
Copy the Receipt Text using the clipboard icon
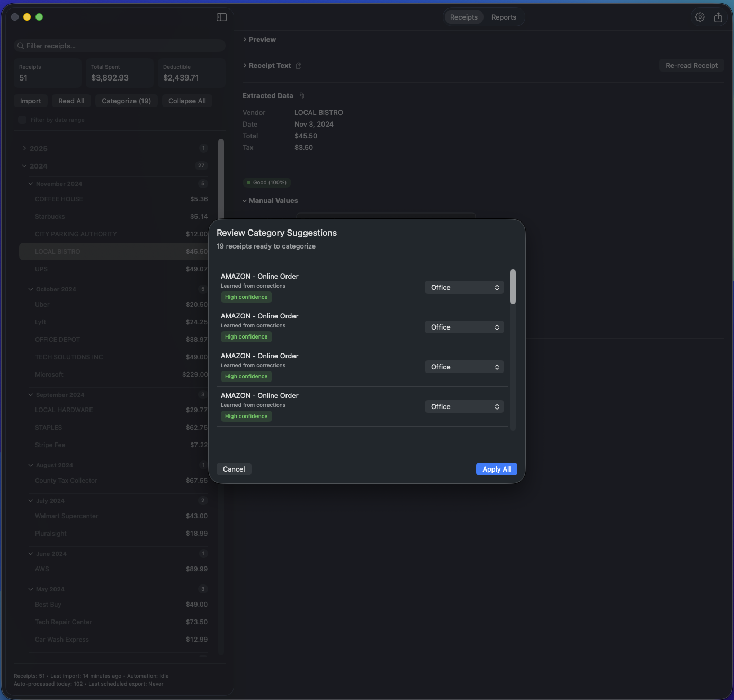299,65
